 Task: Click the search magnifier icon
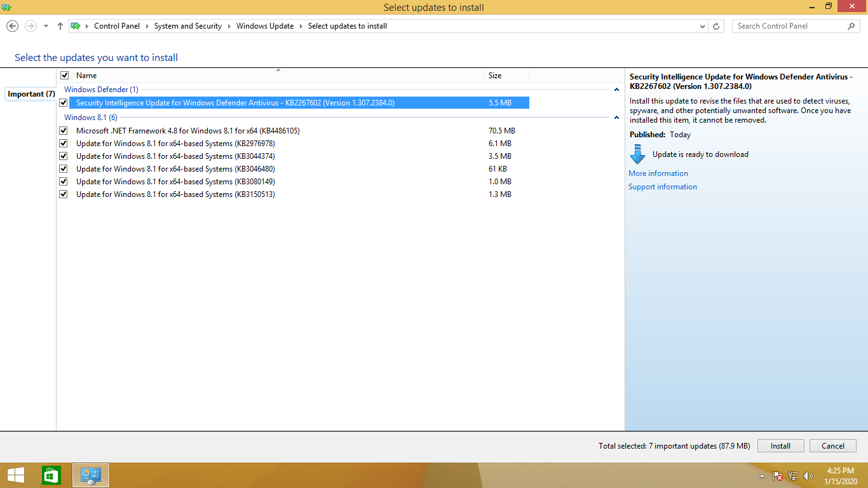(x=851, y=26)
